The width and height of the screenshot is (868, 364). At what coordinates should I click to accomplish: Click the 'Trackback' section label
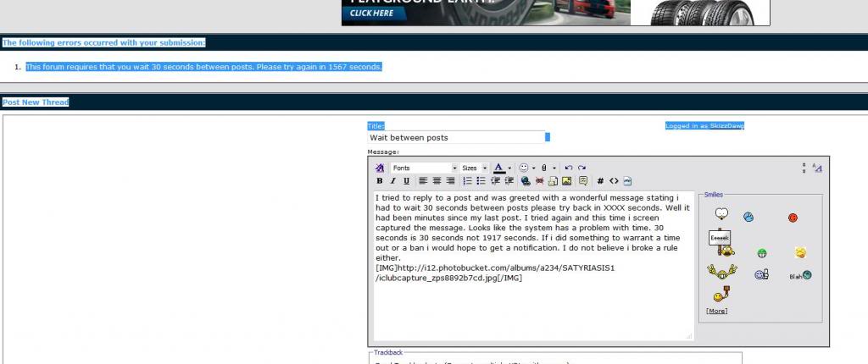pyautogui.click(x=388, y=352)
